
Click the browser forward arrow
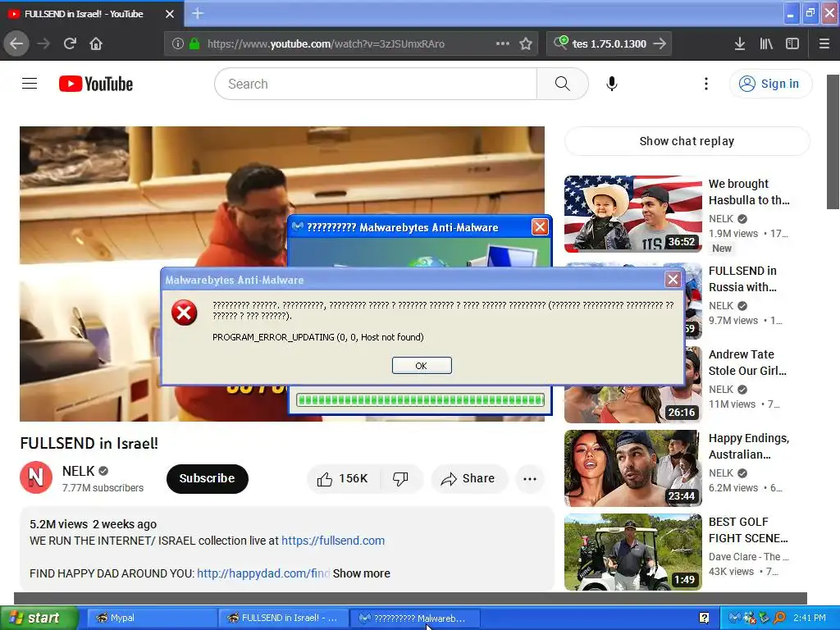[43, 43]
